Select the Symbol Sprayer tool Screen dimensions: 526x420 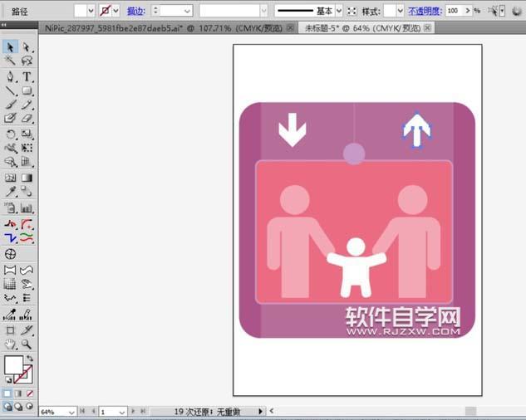10,208
